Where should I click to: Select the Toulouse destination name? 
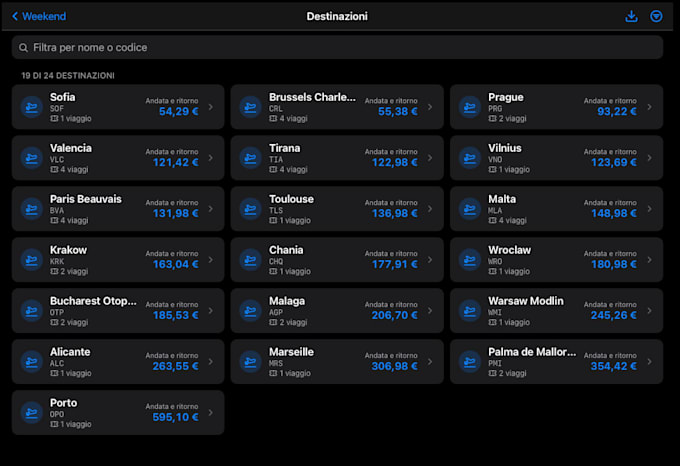[x=291, y=199]
